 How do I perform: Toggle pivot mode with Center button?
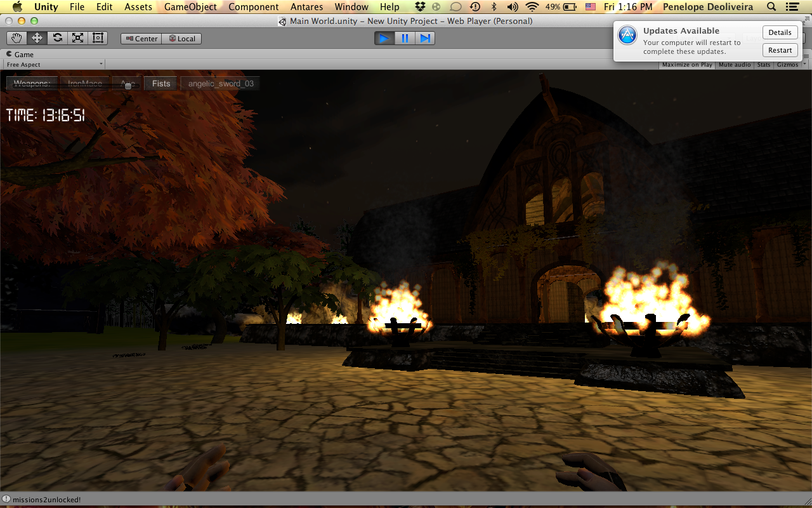pos(141,39)
